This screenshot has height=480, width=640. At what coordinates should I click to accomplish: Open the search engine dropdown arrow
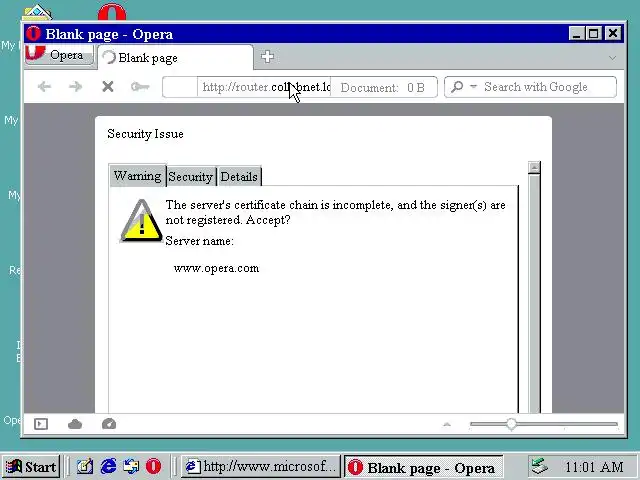pyautogui.click(x=473, y=86)
